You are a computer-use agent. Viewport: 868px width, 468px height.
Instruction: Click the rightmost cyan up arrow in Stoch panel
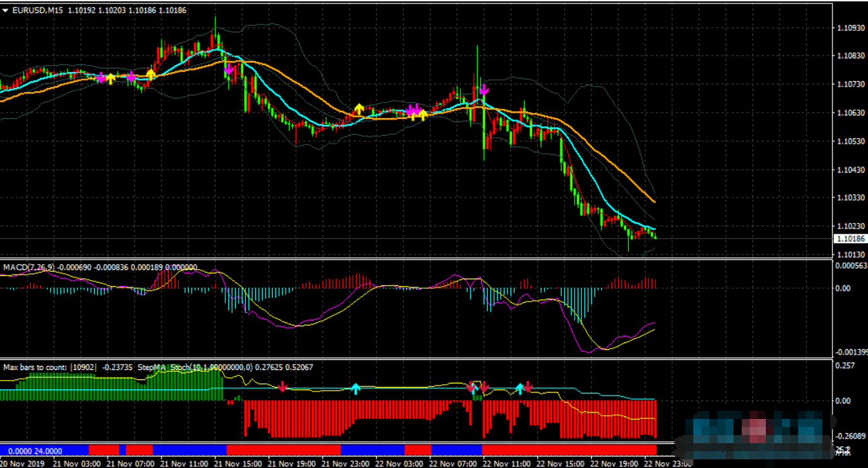(x=519, y=388)
